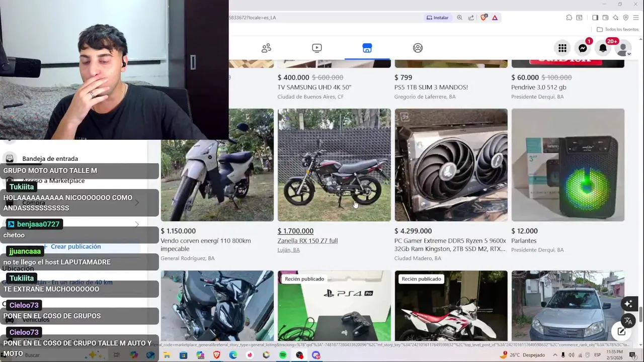Open the Facebook menu grid icon

tap(562, 48)
